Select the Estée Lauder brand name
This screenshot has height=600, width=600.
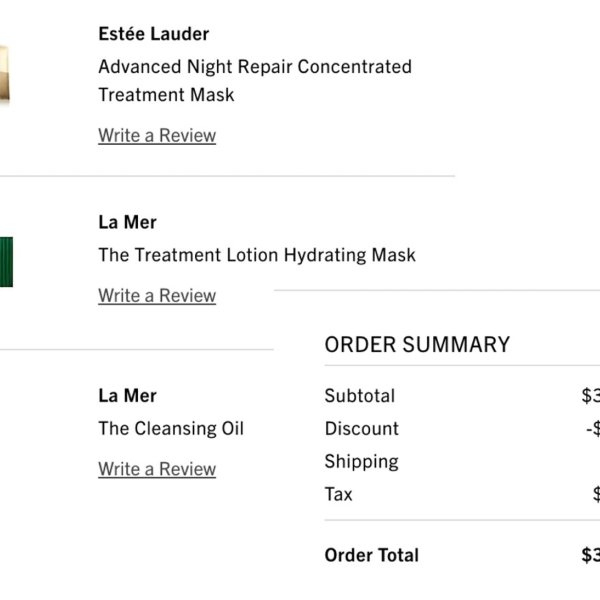[154, 34]
